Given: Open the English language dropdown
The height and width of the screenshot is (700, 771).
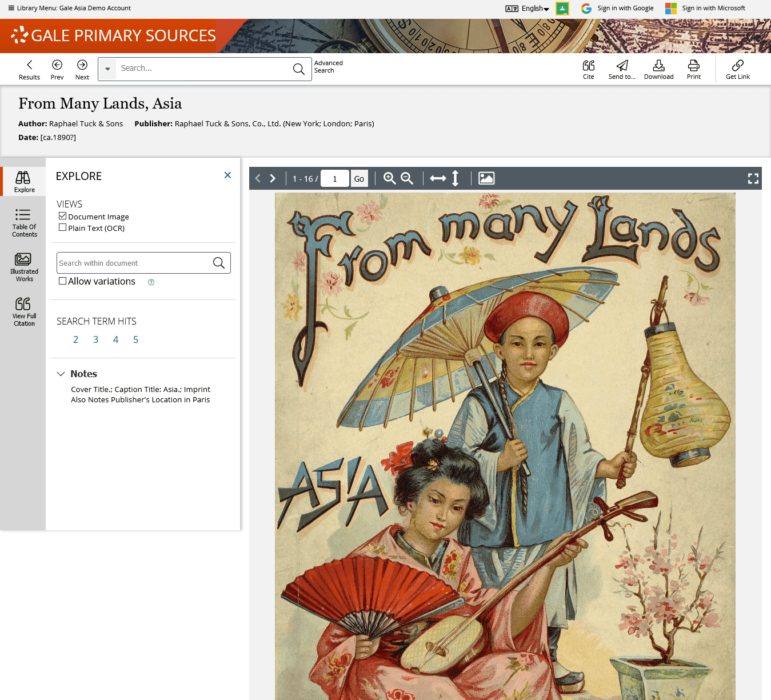Looking at the screenshot, I should pyautogui.click(x=527, y=9).
